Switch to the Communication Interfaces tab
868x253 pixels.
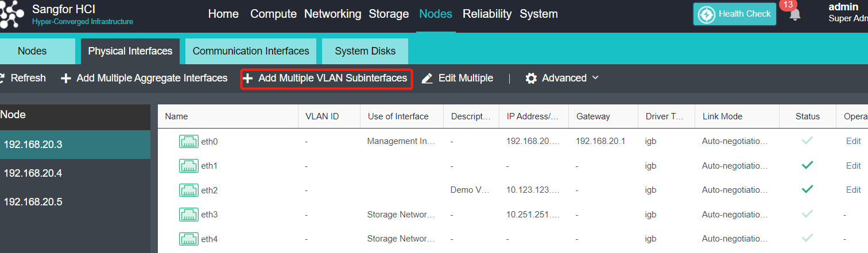pos(251,51)
